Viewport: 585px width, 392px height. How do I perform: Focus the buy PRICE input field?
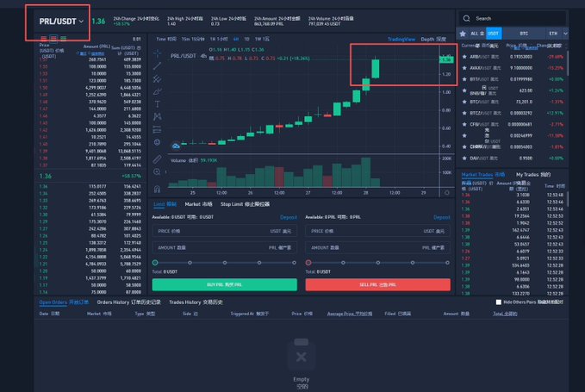pos(225,231)
